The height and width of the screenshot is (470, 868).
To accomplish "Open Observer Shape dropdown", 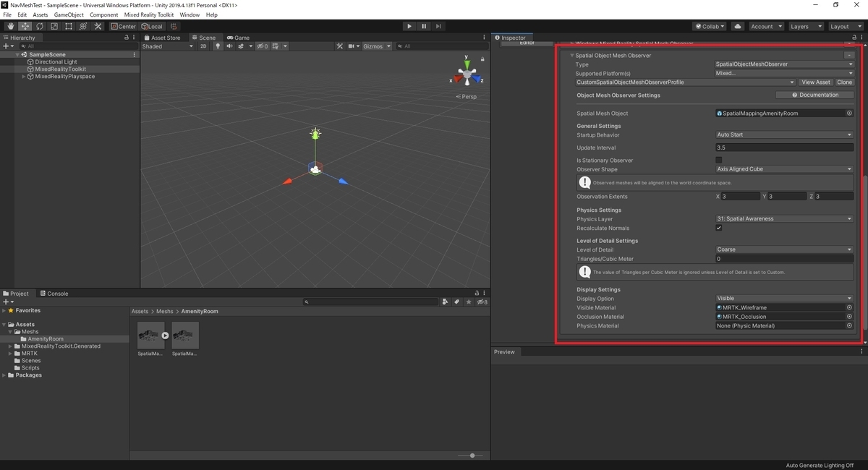I will [784, 169].
